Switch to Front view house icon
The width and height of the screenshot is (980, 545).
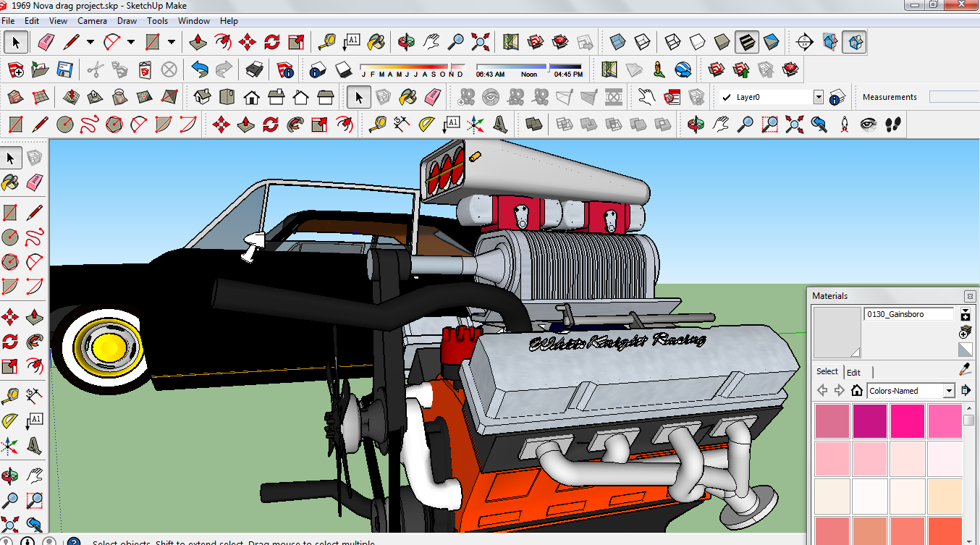(x=252, y=96)
